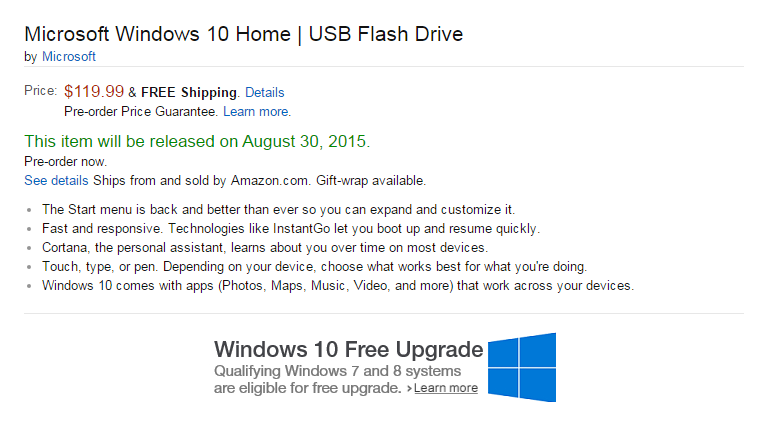Select the Start menu bullet point
This screenshot has height=429, width=765.
coord(278,209)
